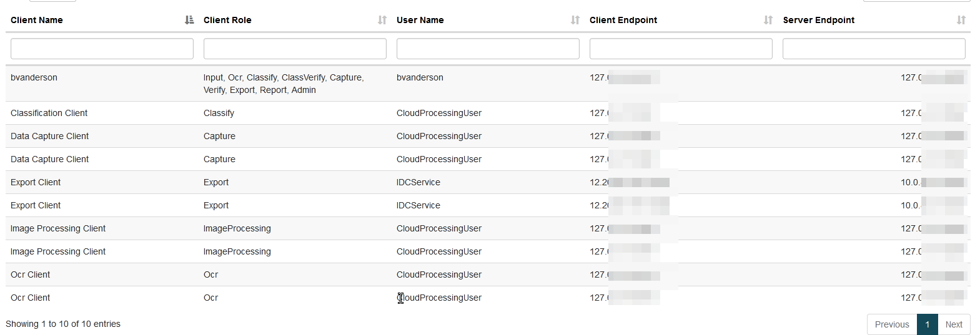This screenshot has height=335, width=980.
Task: Click the Server Endpoint filter field
Action: (x=874, y=49)
